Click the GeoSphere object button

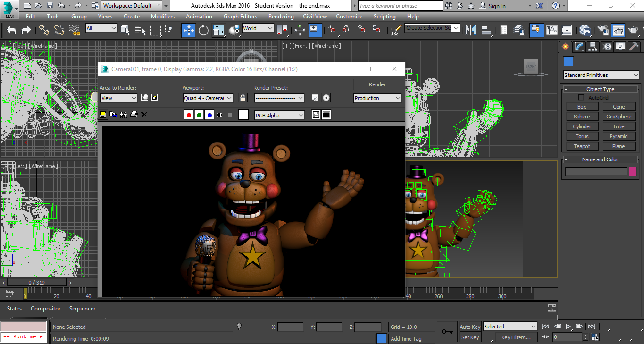619,117
